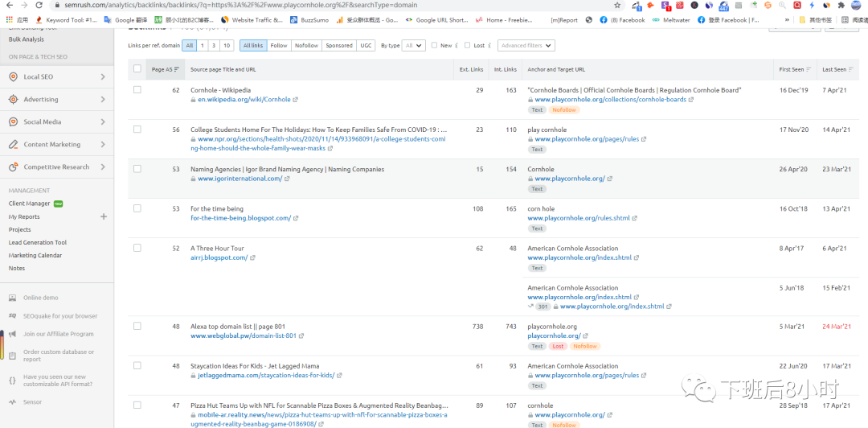This screenshot has height=428, width=868.
Task: Add a new report with plus icon
Action: 103,217
